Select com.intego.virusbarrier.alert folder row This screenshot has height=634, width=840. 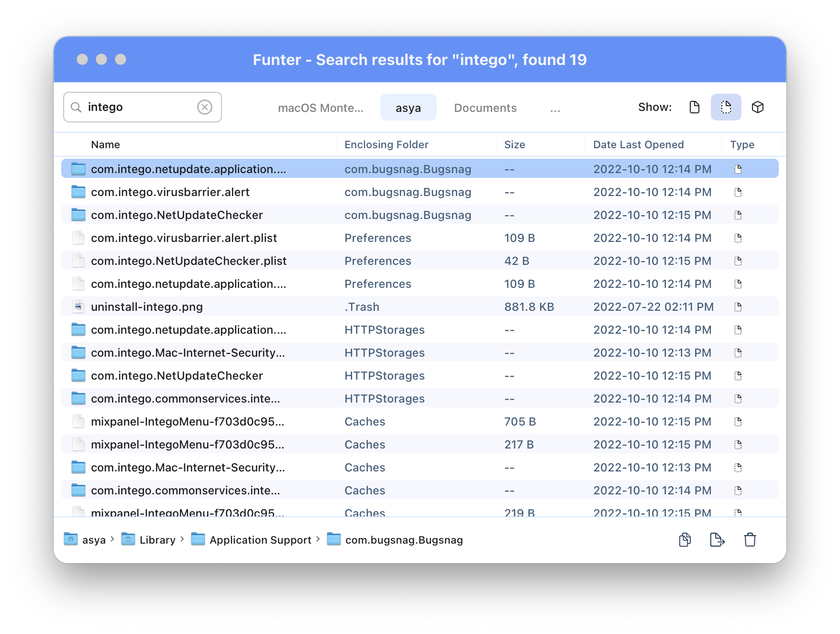[x=420, y=192]
